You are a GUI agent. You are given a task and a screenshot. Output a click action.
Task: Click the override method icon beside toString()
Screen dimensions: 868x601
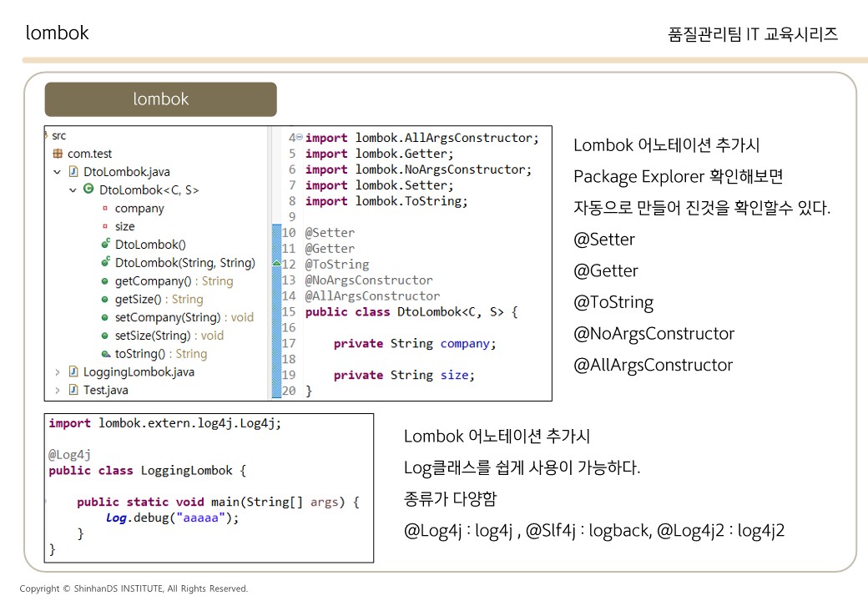106,354
